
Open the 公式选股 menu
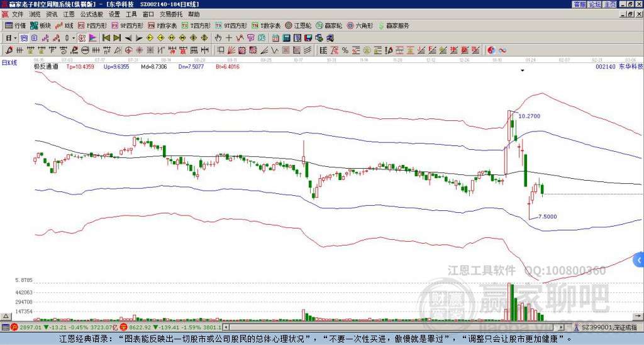(92, 14)
